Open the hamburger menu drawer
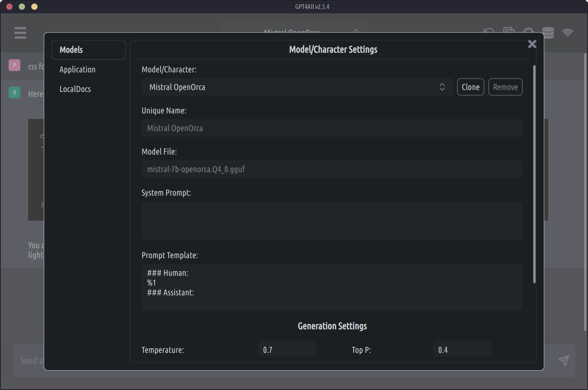This screenshot has height=390, width=588. pyautogui.click(x=20, y=33)
